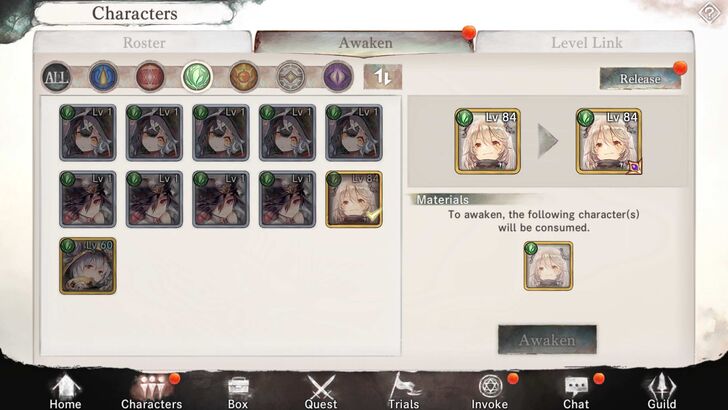Filter by the orange element icon
This screenshot has width=728, height=410.
coord(244,77)
